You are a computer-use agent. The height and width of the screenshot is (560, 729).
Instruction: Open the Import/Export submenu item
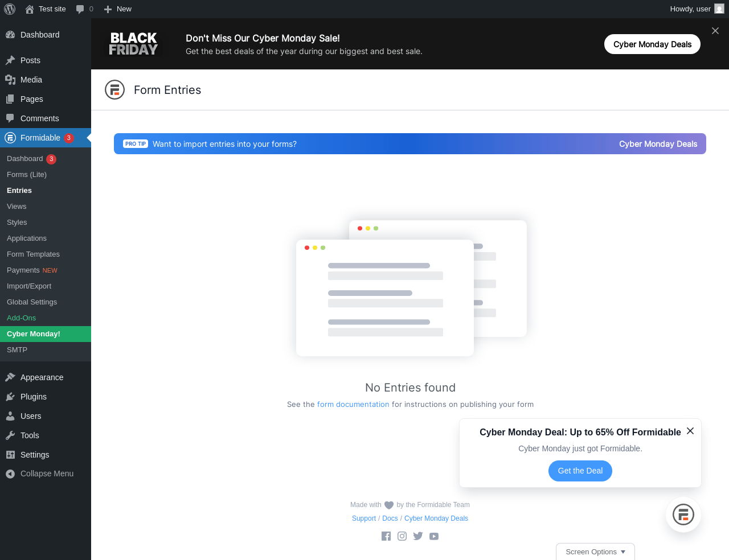46,286
